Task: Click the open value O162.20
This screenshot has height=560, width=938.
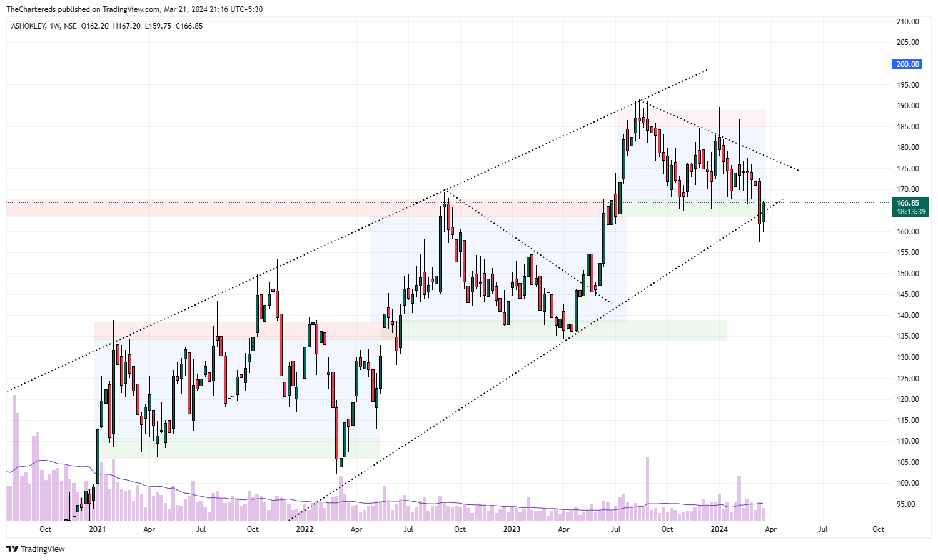Action: tap(95, 26)
